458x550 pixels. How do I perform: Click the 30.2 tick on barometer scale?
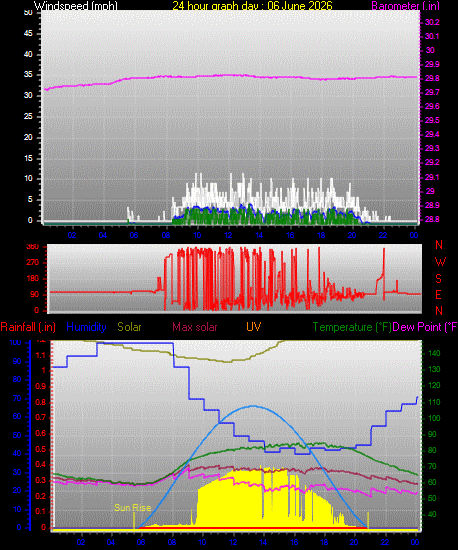point(432,22)
